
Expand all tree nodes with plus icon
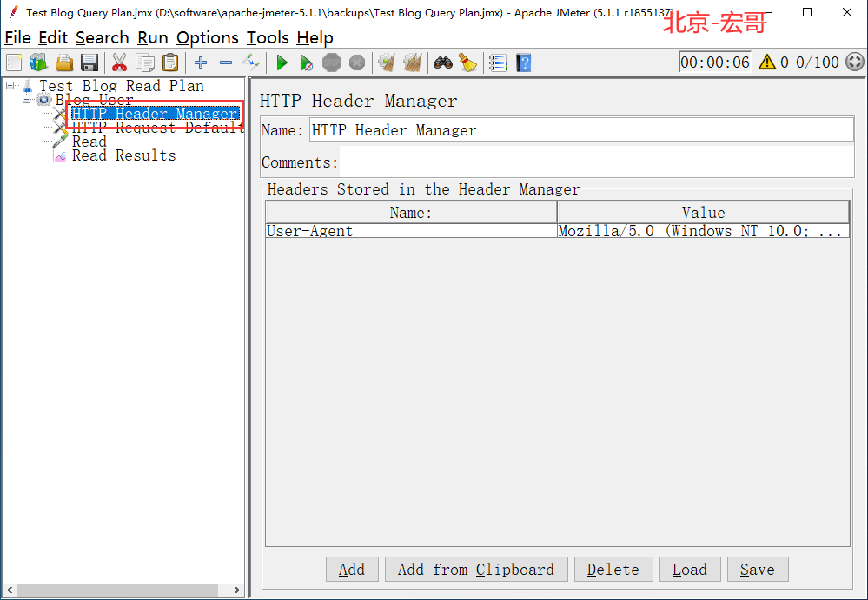coord(201,63)
